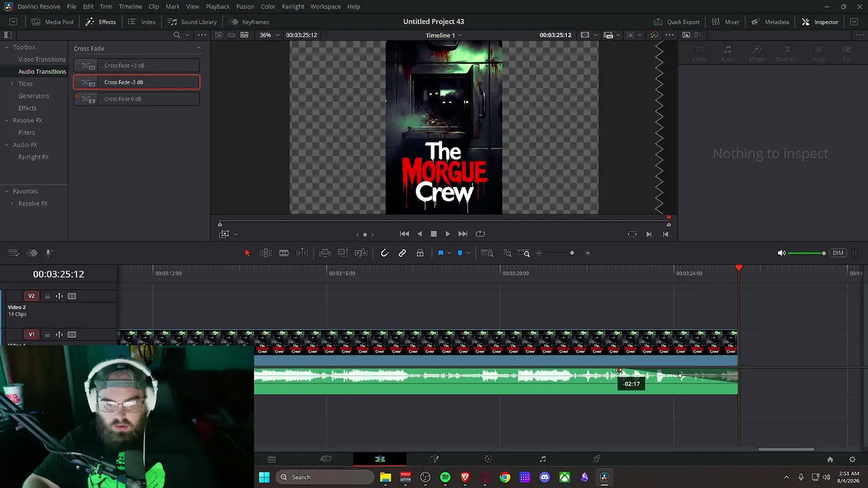Stop playback in viewer
868x488 pixels.
[434, 234]
